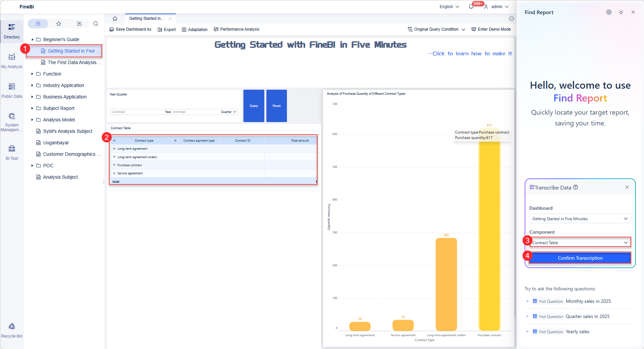
Task: Open the Dashboard selection dropdown
Action: (580, 219)
